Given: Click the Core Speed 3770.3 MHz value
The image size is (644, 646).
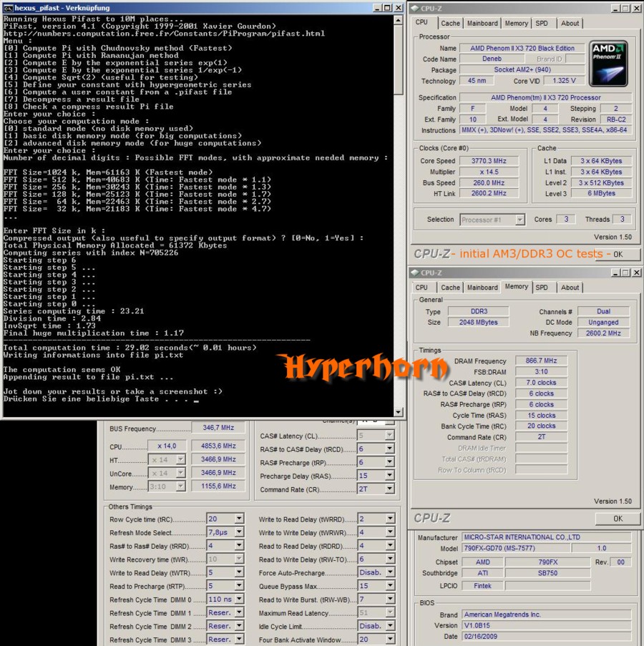Looking at the screenshot, I should (x=489, y=161).
